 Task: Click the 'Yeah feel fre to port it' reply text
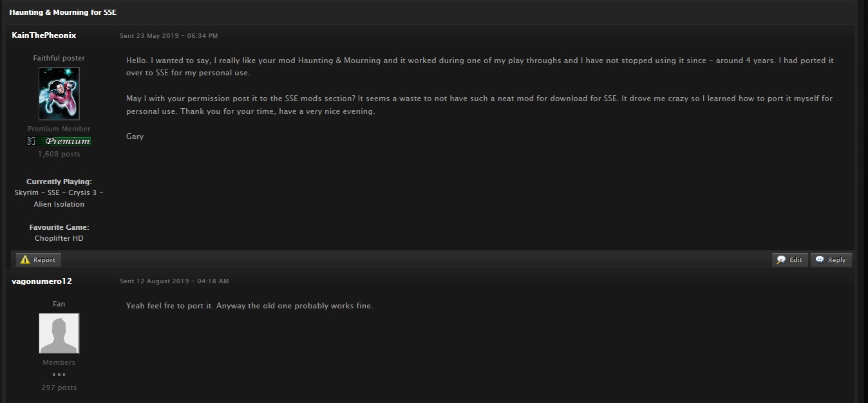250,306
